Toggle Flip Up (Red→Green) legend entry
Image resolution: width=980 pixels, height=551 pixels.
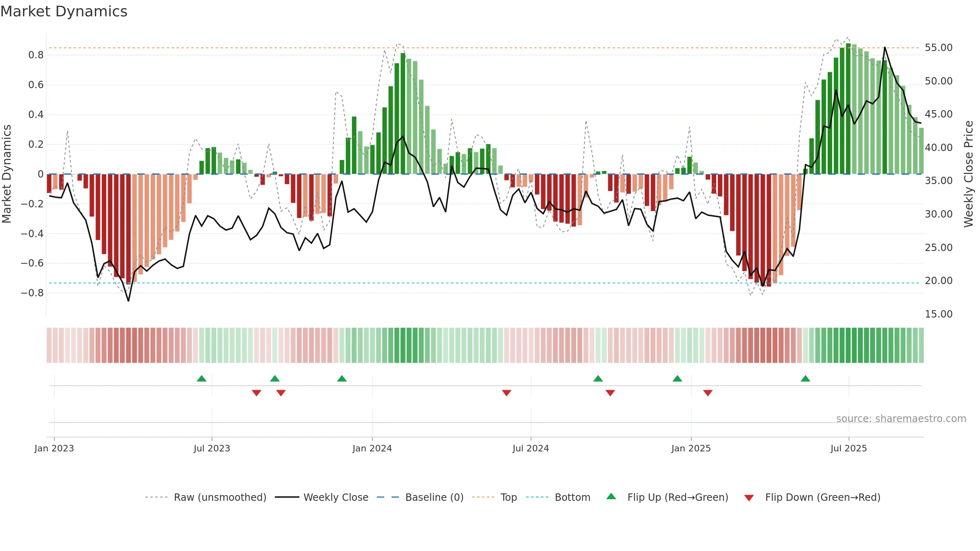tap(667, 497)
